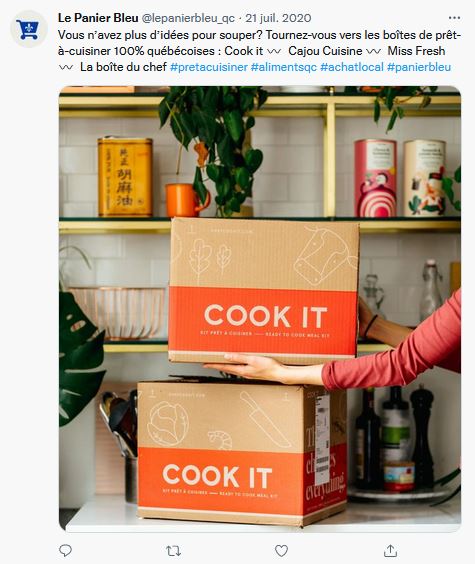475x564 pixels.
Task: Click the pink tea canister in the photo
Action: (x=375, y=178)
